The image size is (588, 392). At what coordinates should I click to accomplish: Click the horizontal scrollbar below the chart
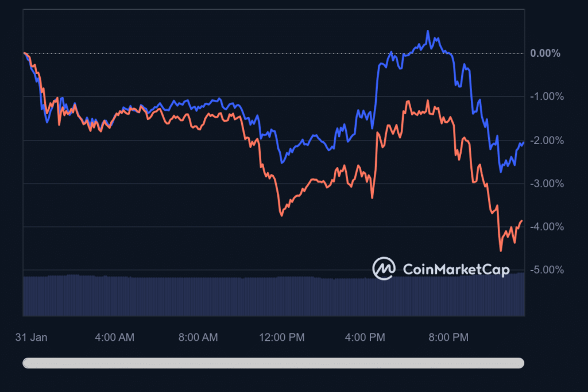pos(273,363)
